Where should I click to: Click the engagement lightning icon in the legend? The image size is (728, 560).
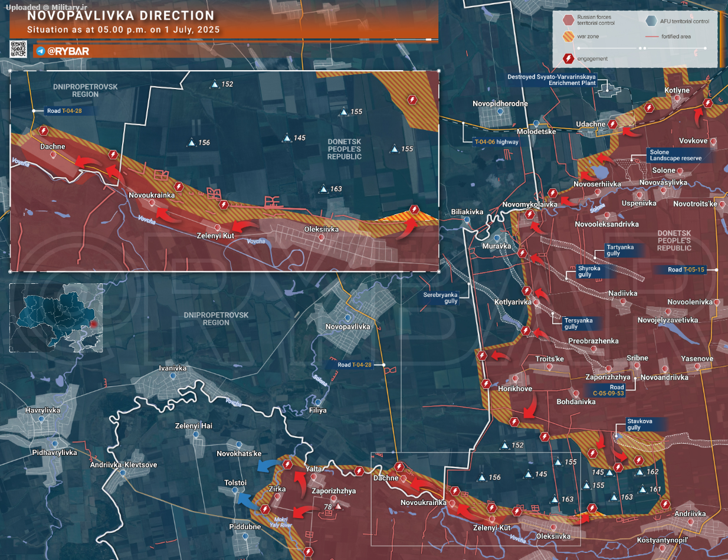[568, 58]
